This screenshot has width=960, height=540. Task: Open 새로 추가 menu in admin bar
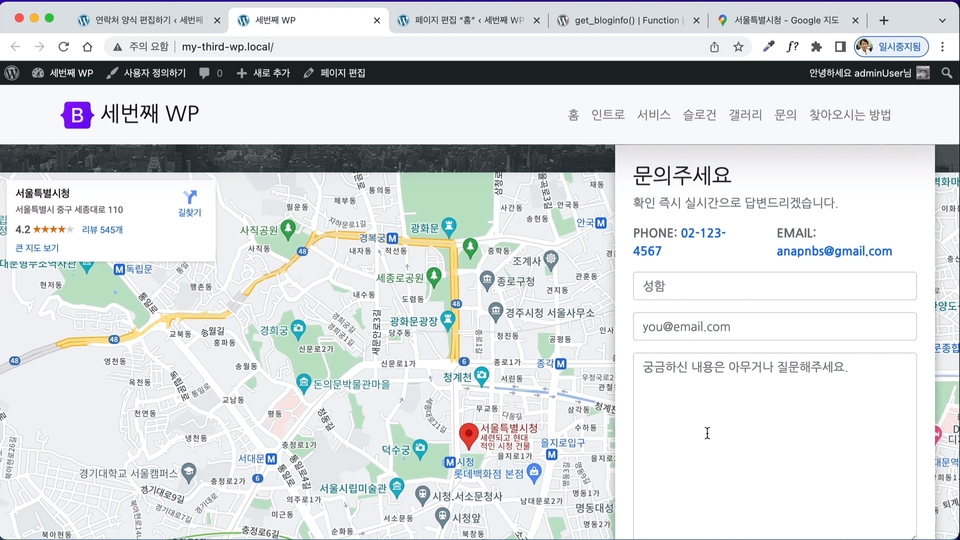[x=263, y=73]
